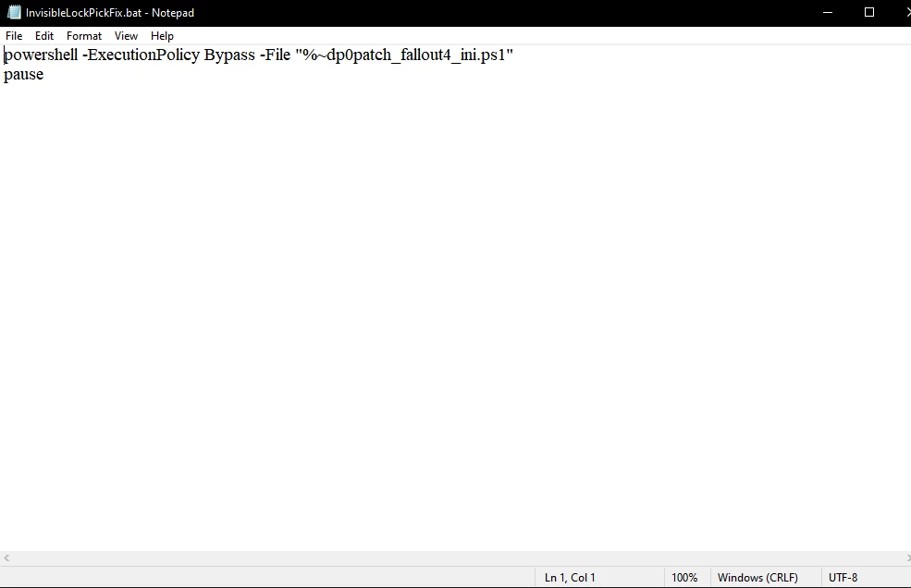The height and width of the screenshot is (588, 911).
Task: Click the '-File' argument text
Action: pyautogui.click(x=275, y=55)
